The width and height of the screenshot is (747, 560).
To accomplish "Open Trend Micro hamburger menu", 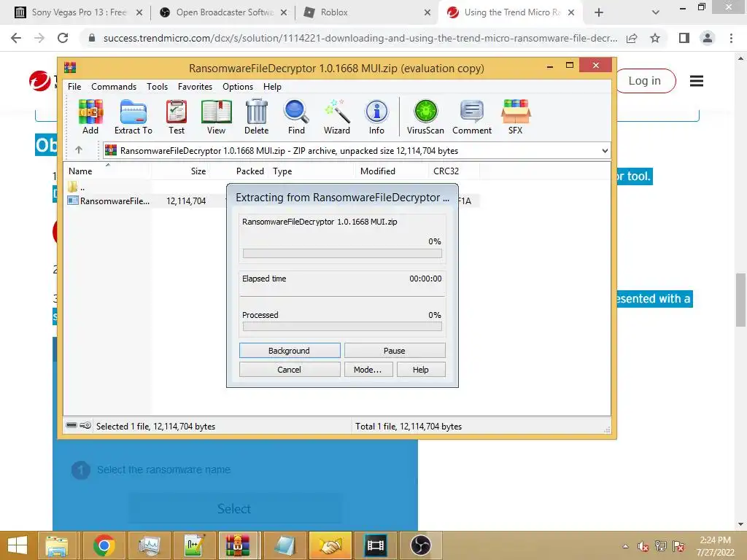I will pyautogui.click(x=697, y=81).
